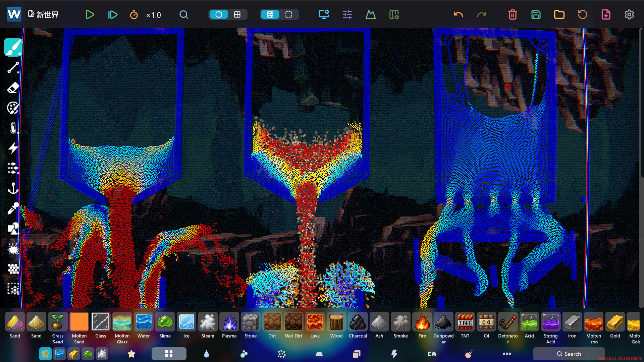Switch to grid view mode
This screenshot has width=644, height=362.
tap(237, 14)
